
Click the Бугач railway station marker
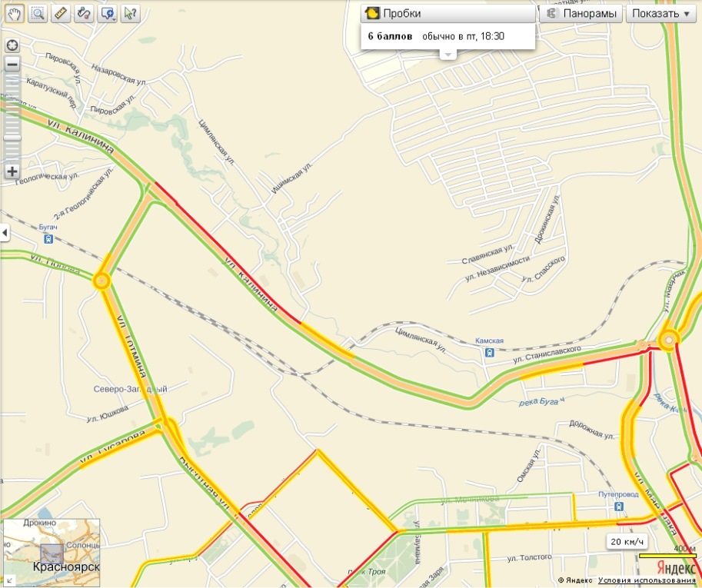[x=48, y=239]
